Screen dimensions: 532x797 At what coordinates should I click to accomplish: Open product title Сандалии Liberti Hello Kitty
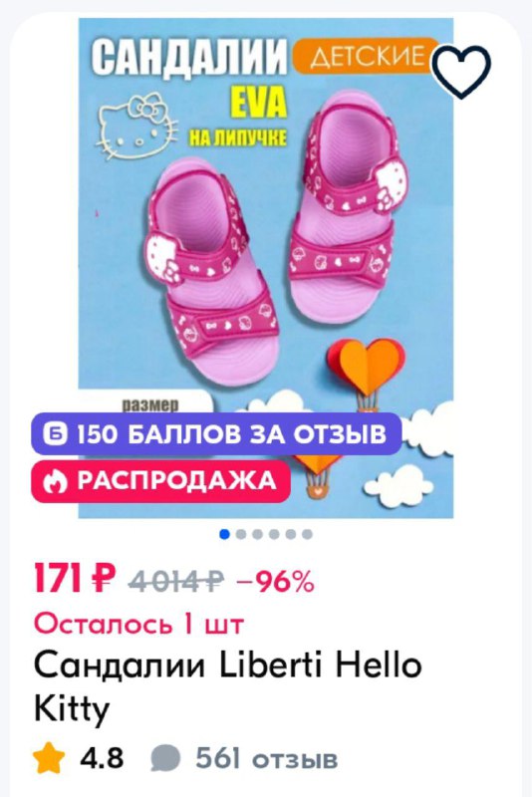tap(227, 686)
